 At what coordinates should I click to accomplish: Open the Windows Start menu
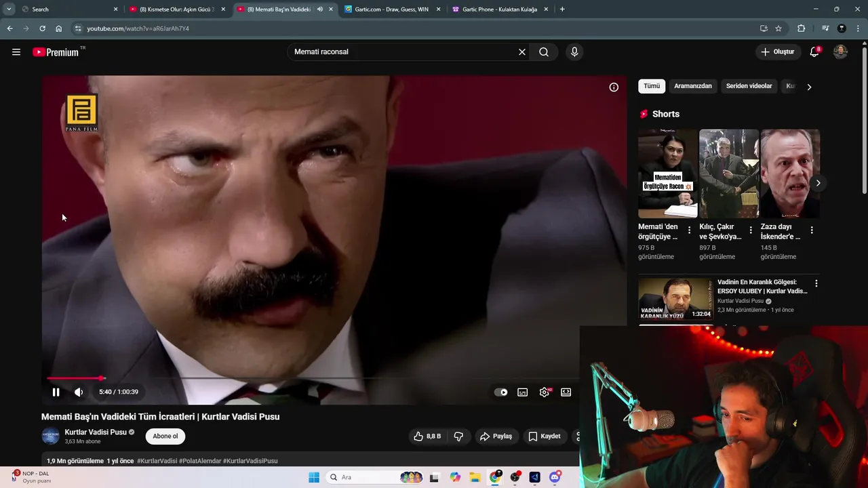pyautogui.click(x=314, y=477)
